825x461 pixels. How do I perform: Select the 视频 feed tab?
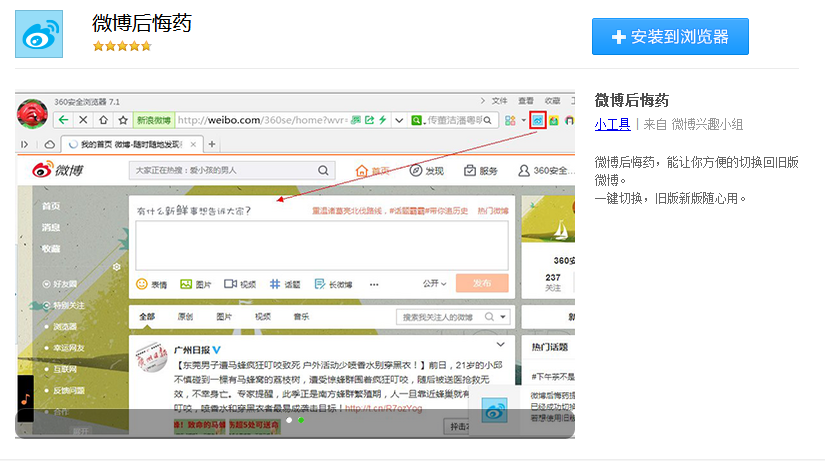(x=263, y=316)
